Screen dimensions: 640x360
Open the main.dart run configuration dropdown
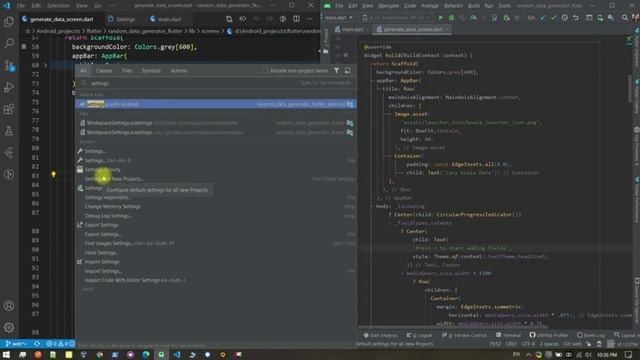(x=338, y=18)
